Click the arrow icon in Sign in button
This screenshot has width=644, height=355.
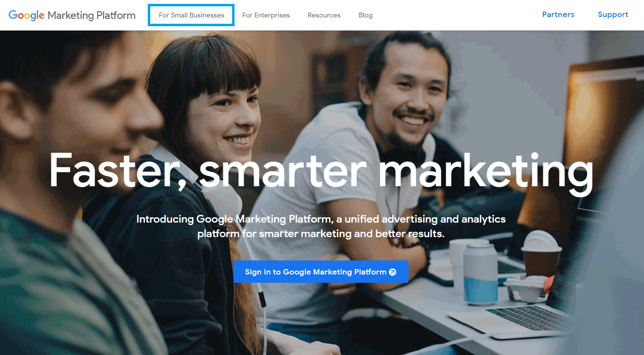tap(393, 272)
